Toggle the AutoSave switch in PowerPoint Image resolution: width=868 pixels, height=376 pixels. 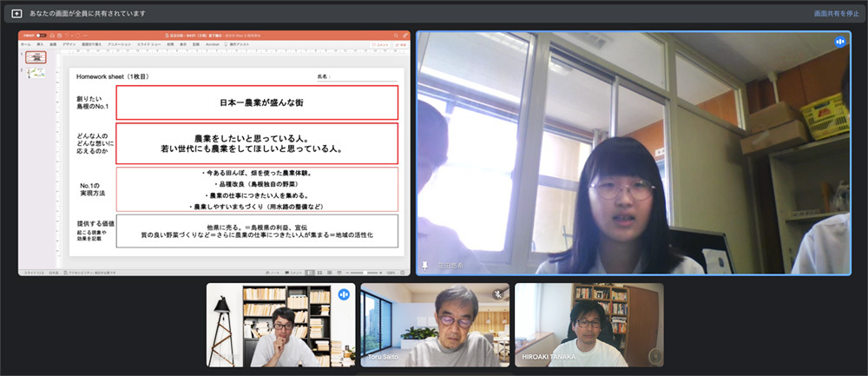(41, 35)
